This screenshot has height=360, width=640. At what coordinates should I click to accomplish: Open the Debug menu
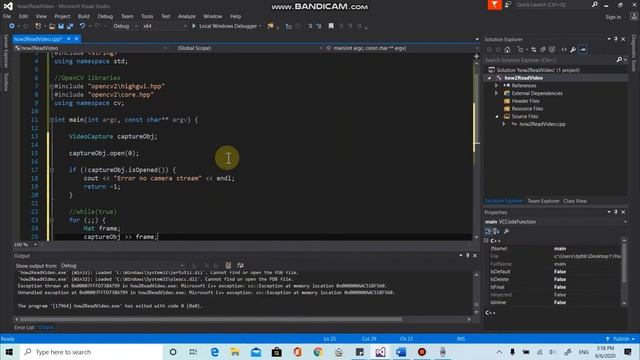click(x=105, y=16)
